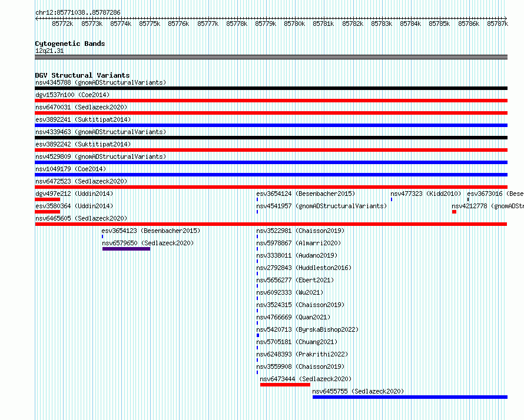Viewport: 524px width, 420px height.
Task: Click the red bar of dgv1537n100
Action: [271, 101]
